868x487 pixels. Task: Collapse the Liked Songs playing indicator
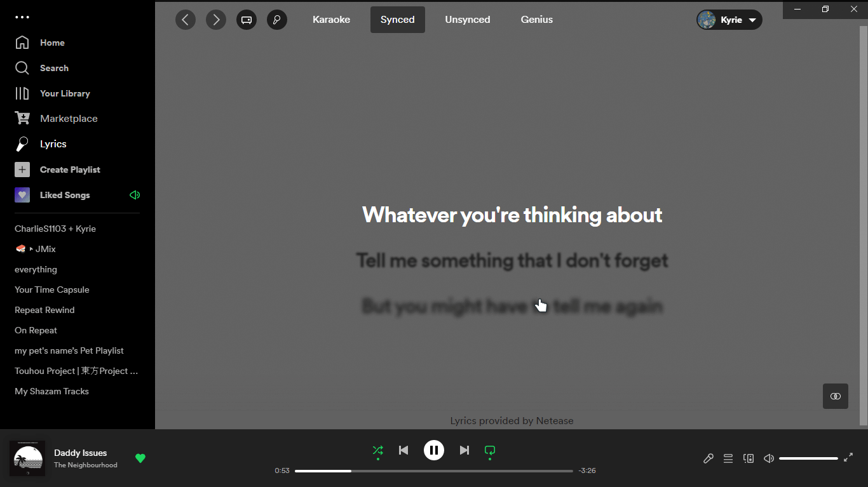point(135,195)
